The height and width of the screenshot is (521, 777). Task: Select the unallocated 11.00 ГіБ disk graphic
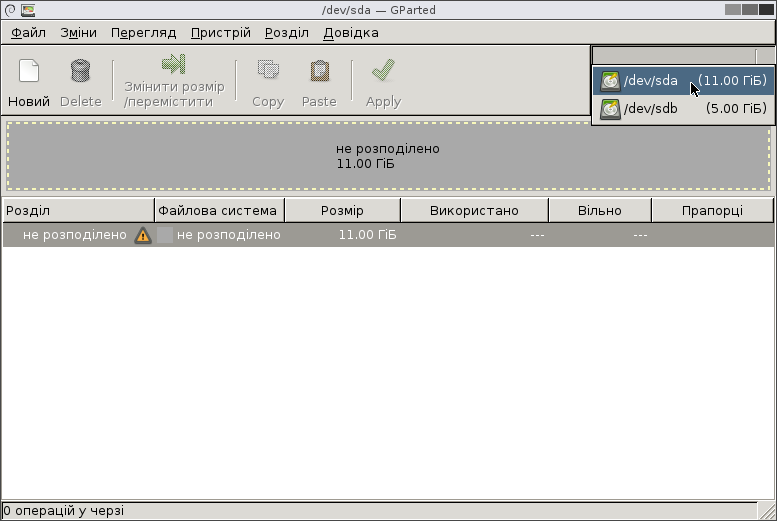pyautogui.click(x=388, y=156)
